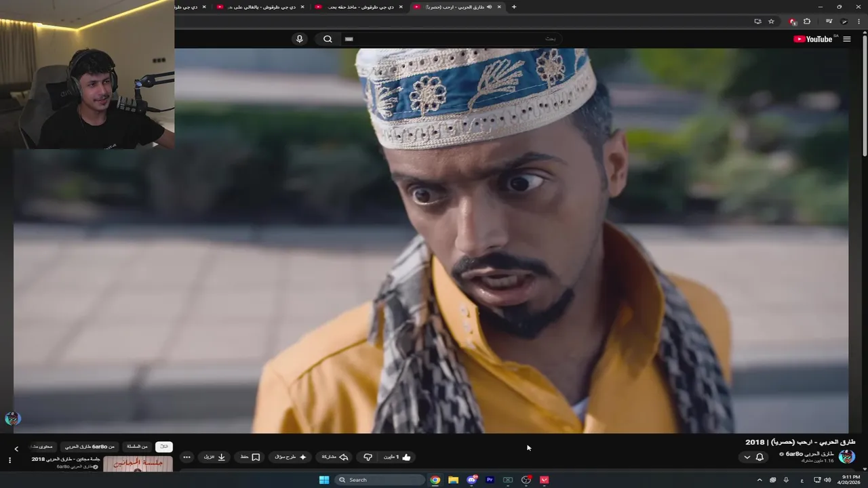Click the YouTube search magnifier button
Viewport: 868px width, 488px height.
click(x=328, y=39)
